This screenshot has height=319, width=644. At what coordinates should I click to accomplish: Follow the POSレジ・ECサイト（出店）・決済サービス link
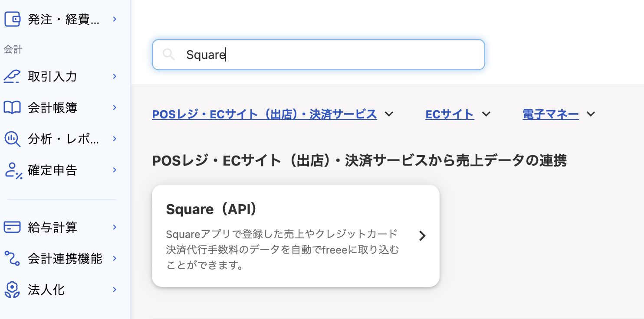(264, 114)
